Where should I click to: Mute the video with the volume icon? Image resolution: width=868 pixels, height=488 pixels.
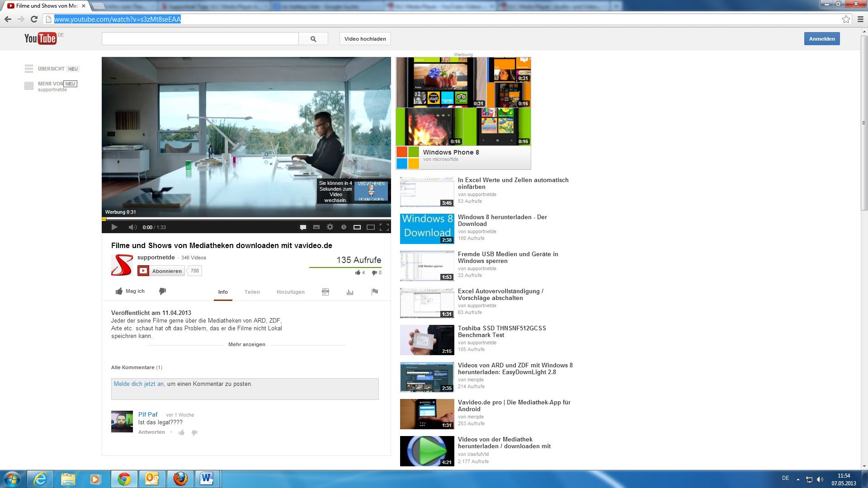coord(133,227)
